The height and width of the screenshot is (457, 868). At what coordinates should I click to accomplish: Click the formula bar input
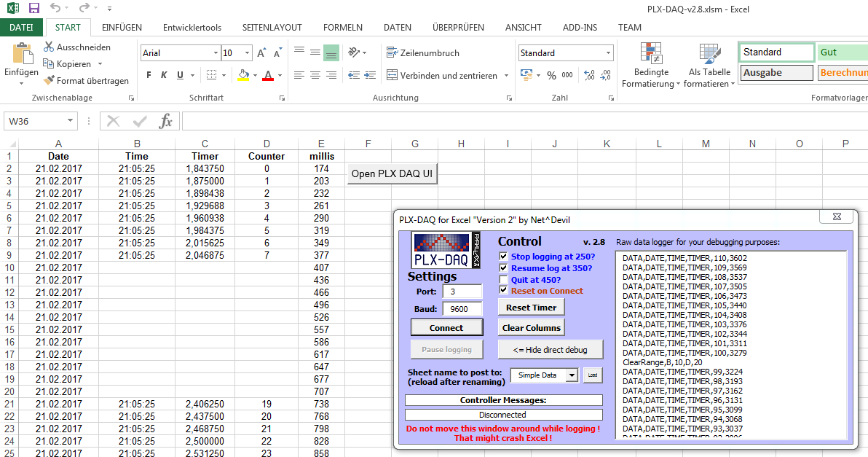click(524, 121)
